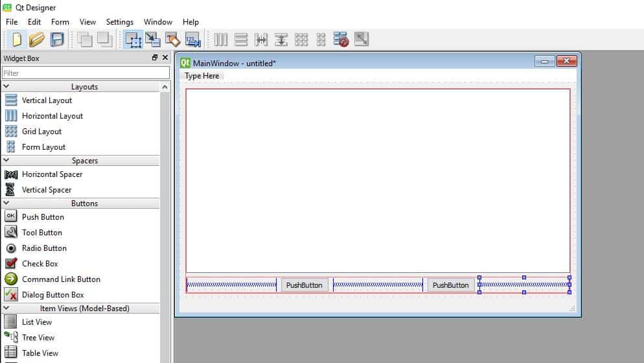Screen dimensions: 644x363
Task: Apply vertical splitter layout icon
Action: tap(281, 40)
